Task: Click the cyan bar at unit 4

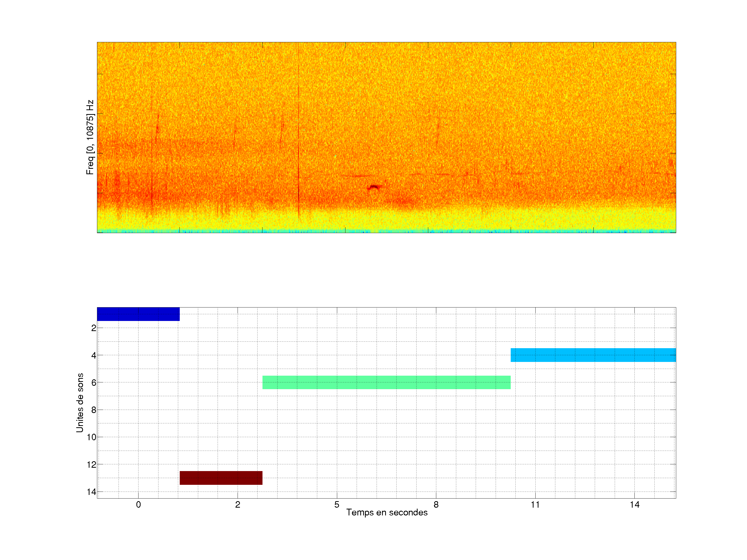Action: pos(593,355)
